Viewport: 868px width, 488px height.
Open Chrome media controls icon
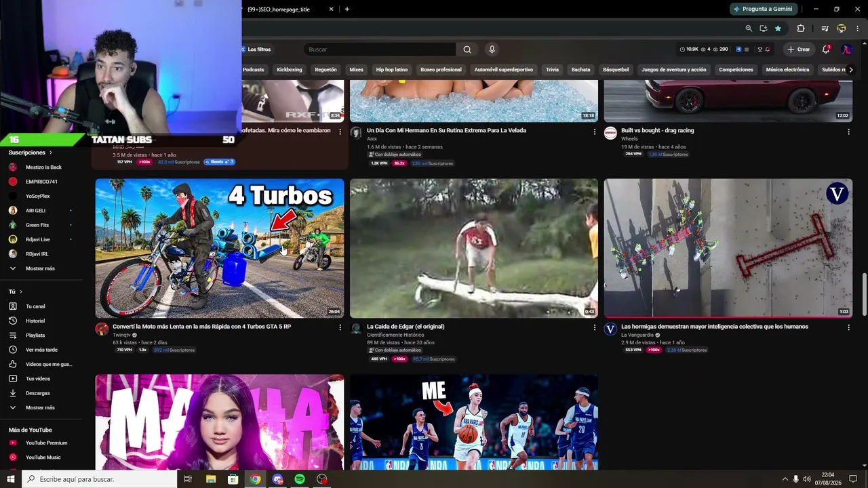(x=825, y=28)
